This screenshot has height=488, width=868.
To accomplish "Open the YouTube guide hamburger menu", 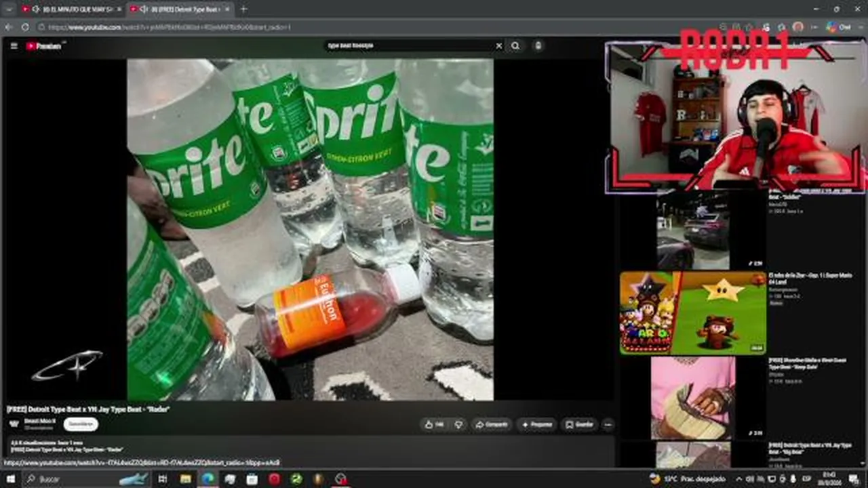I will [x=14, y=46].
